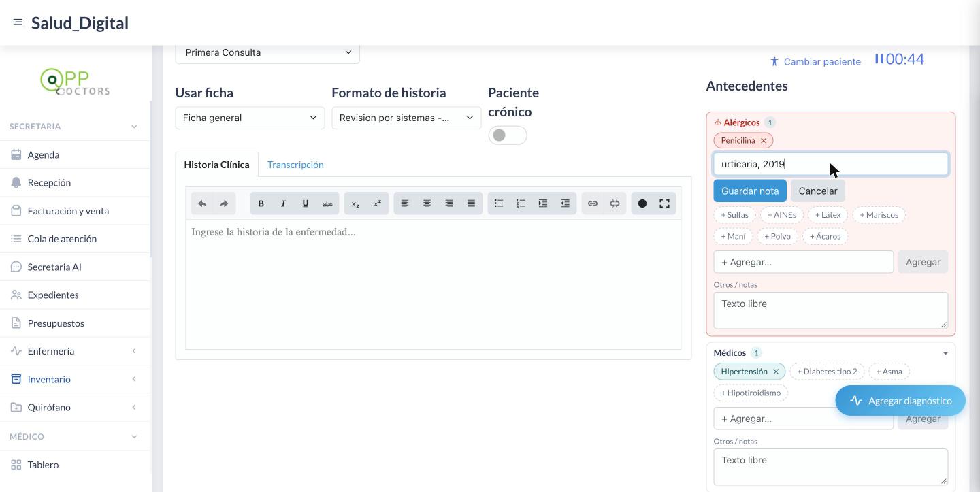This screenshot has height=492, width=980.
Task: Remove the Hipertensión tag
Action: (776, 372)
